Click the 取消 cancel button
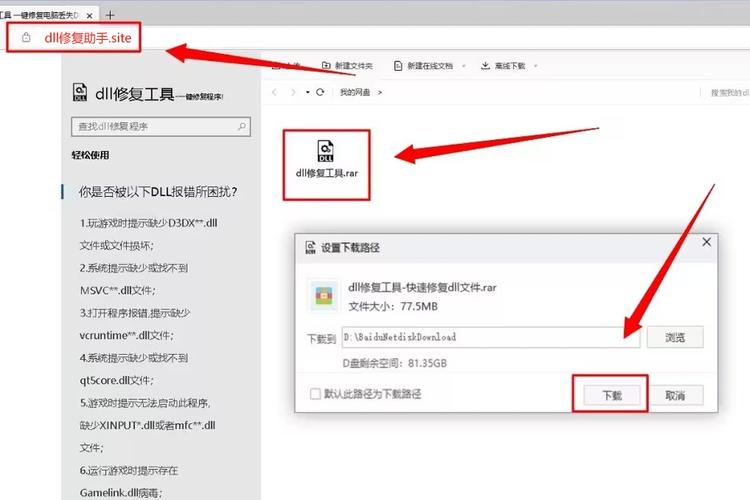Image resolution: width=750 pixels, height=500 pixels. (675, 396)
